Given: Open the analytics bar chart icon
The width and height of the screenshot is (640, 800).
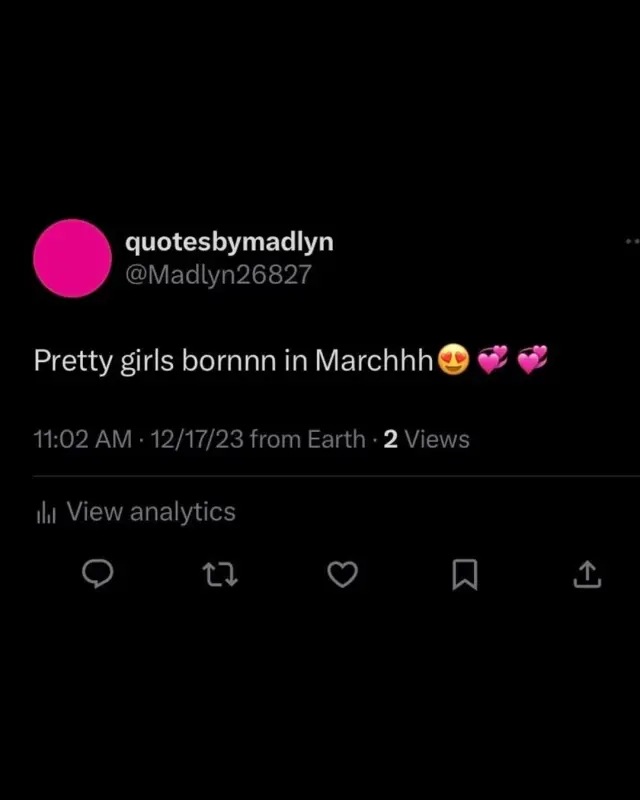Looking at the screenshot, I should click(46, 512).
